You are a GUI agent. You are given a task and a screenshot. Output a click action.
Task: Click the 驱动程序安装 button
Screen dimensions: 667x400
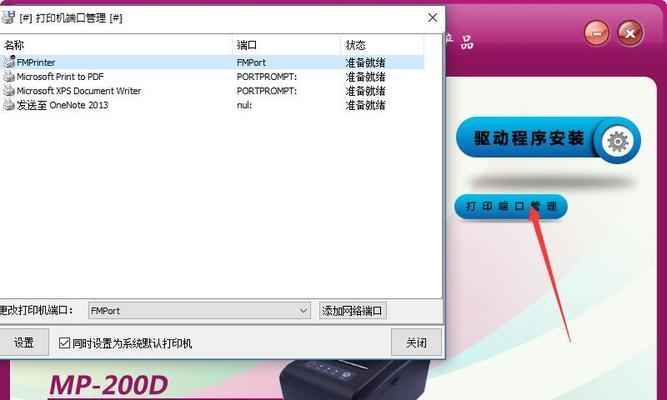click(x=548, y=140)
